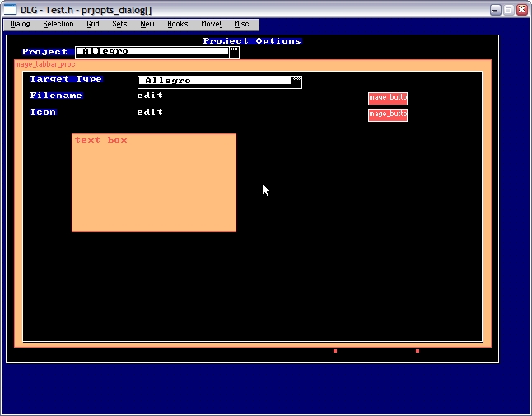
Task: Click the Target Type Allegro field
Action: pyautogui.click(x=214, y=82)
